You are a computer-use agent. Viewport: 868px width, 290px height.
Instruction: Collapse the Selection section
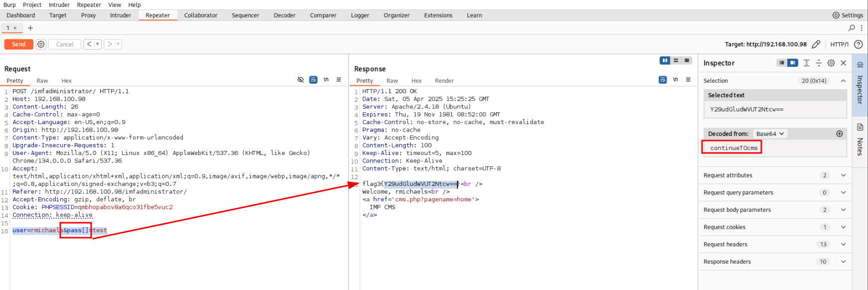coord(843,81)
